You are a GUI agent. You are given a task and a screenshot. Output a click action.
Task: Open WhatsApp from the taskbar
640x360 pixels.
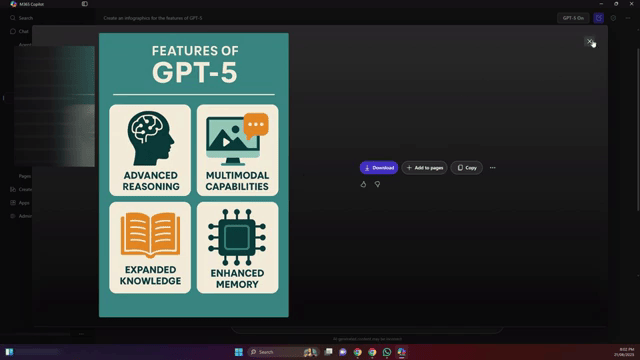tap(387, 352)
